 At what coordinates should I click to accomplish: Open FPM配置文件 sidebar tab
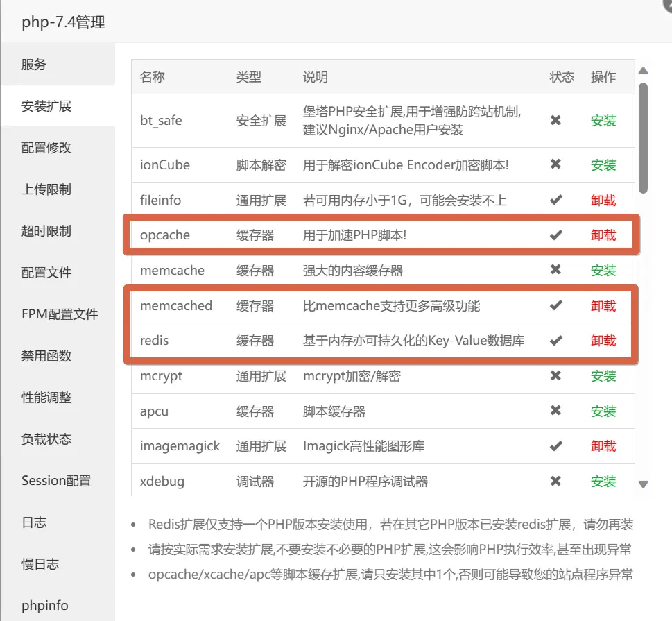click(58, 314)
